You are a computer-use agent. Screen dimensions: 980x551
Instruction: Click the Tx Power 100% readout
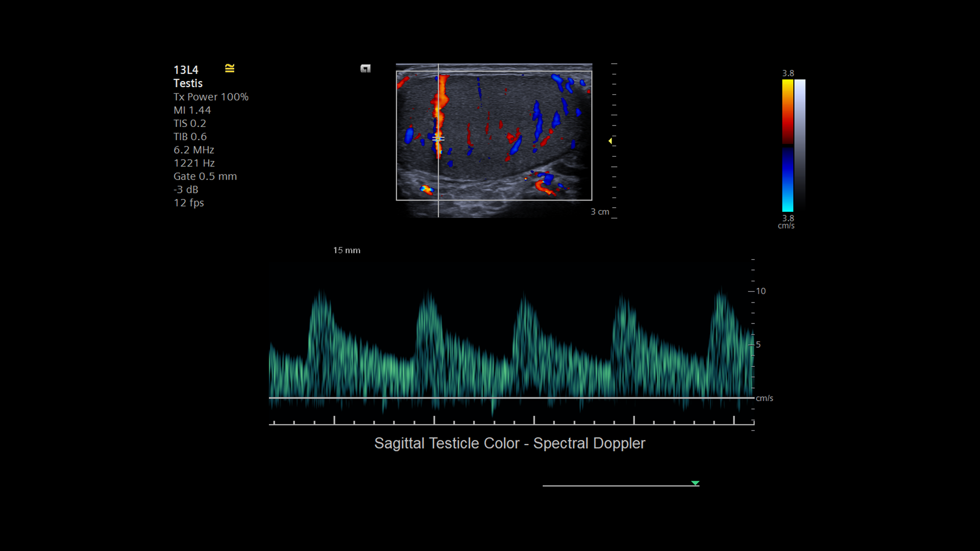point(211,97)
